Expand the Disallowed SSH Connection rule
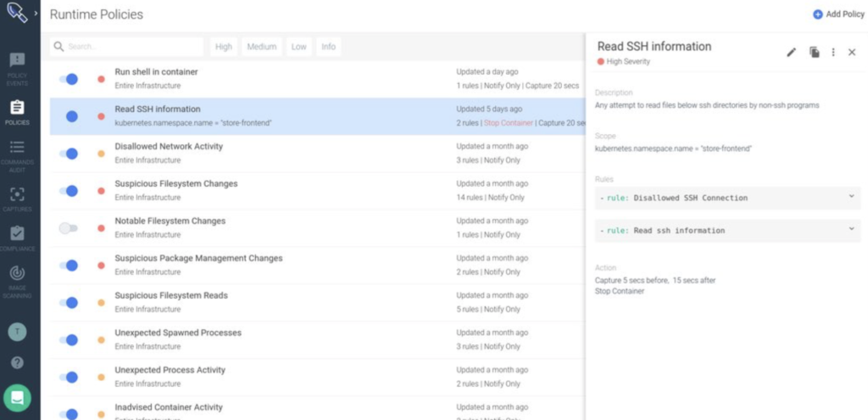This screenshot has width=868, height=420. click(851, 197)
